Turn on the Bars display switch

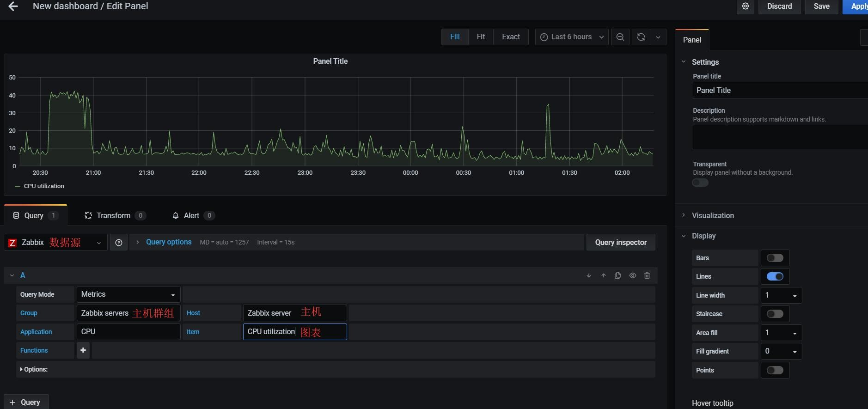point(775,258)
